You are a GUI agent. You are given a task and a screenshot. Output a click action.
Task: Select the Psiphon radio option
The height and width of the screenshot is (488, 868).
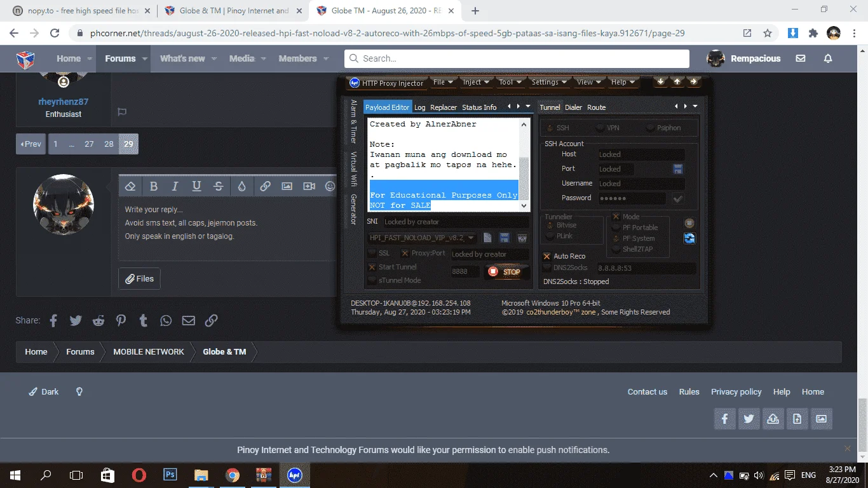point(650,128)
